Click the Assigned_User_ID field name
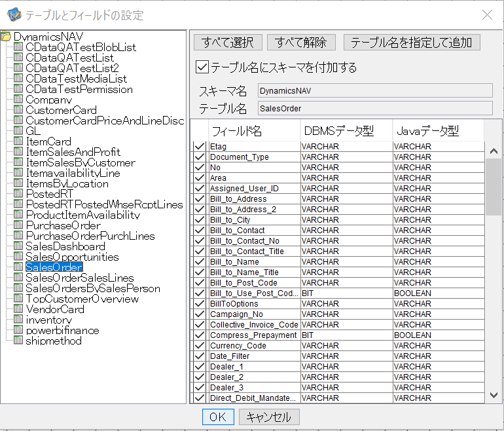 244,188
